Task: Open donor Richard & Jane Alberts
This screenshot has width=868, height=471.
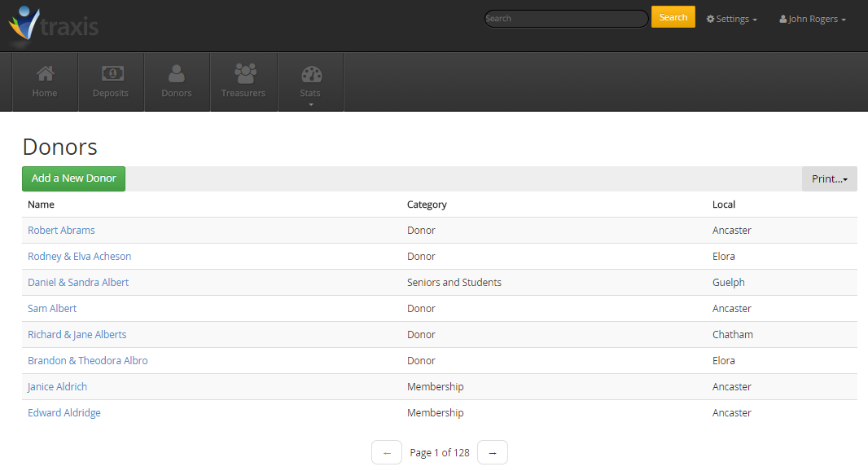Action: (77, 334)
